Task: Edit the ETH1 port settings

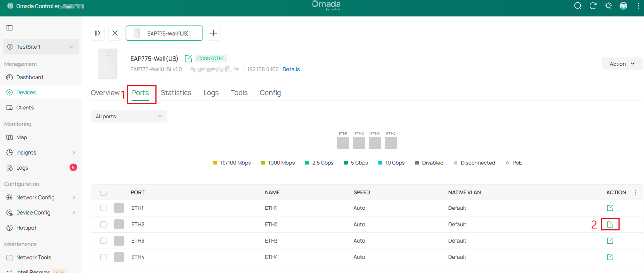Action: click(x=610, y=208)
